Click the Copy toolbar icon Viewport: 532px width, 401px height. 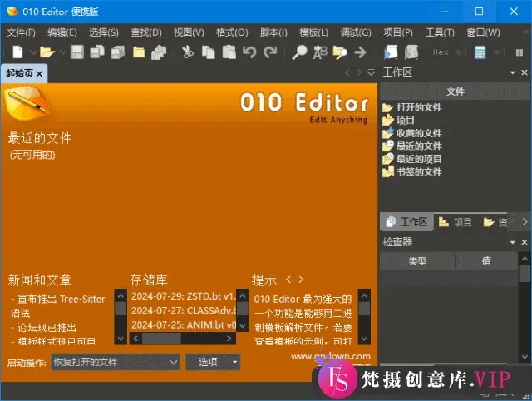coord(209,52)
